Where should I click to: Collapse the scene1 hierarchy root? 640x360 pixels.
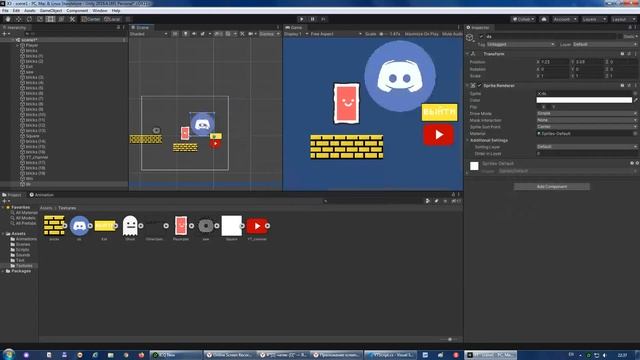coord(13,40)
